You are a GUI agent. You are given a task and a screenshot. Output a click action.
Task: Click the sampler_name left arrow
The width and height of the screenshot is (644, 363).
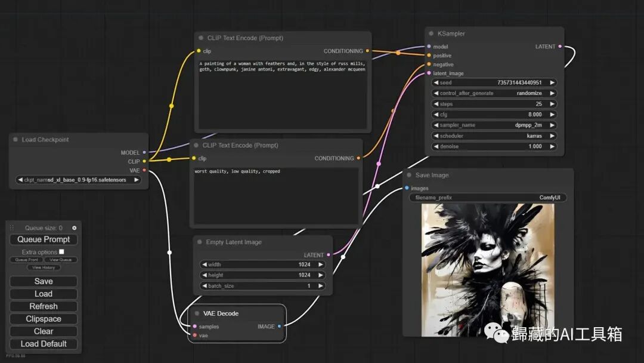(x=436, y=125)
